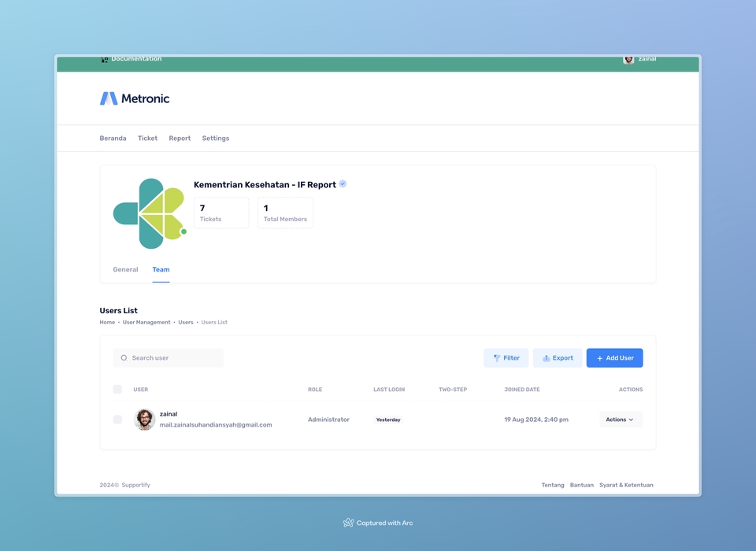Open the Syarat & Ketentuan link

pyautogui.click(x=626, y=485)
